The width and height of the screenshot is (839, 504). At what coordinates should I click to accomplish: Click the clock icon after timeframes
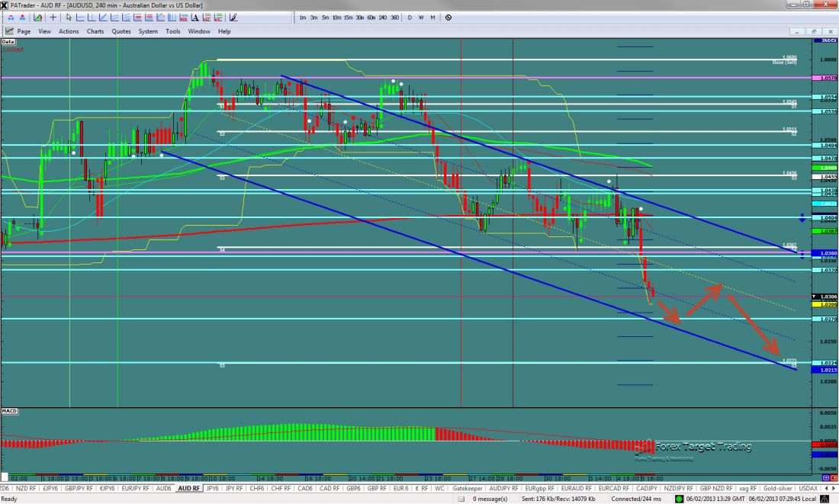tap(448, 17)
